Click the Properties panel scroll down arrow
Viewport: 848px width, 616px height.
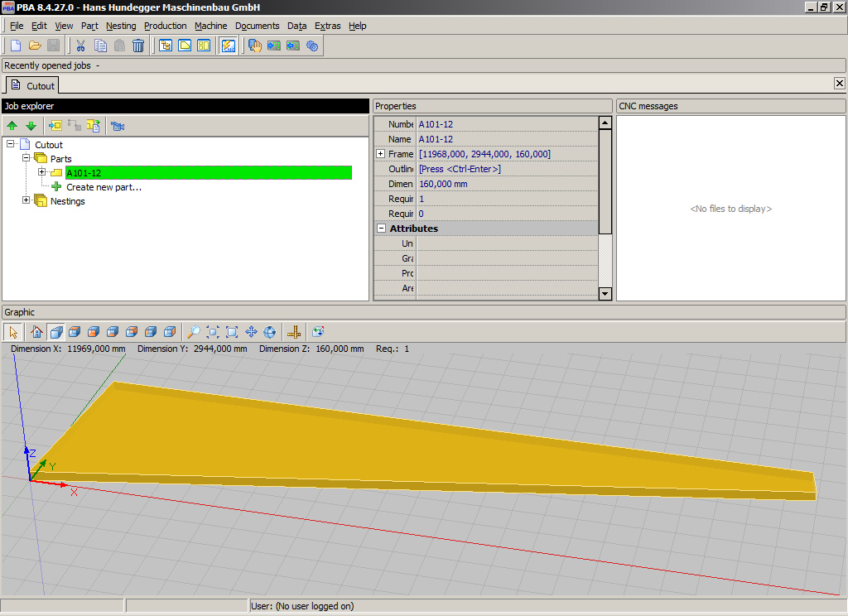[605, 293]
